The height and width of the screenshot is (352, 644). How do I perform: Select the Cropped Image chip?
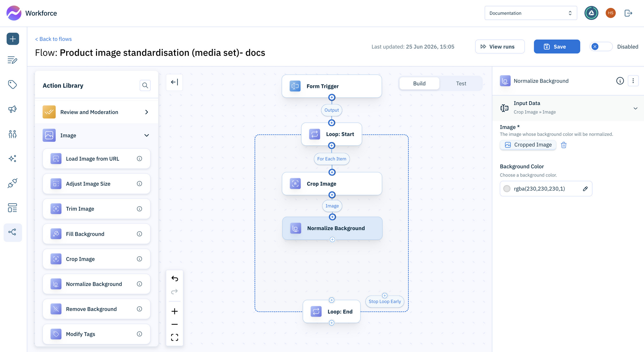(528, 145)
